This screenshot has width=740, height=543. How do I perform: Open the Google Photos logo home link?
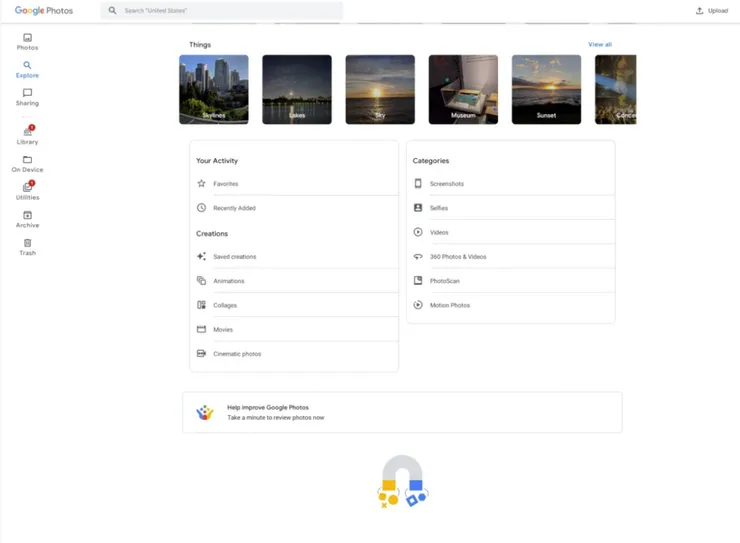coord(44,10)
